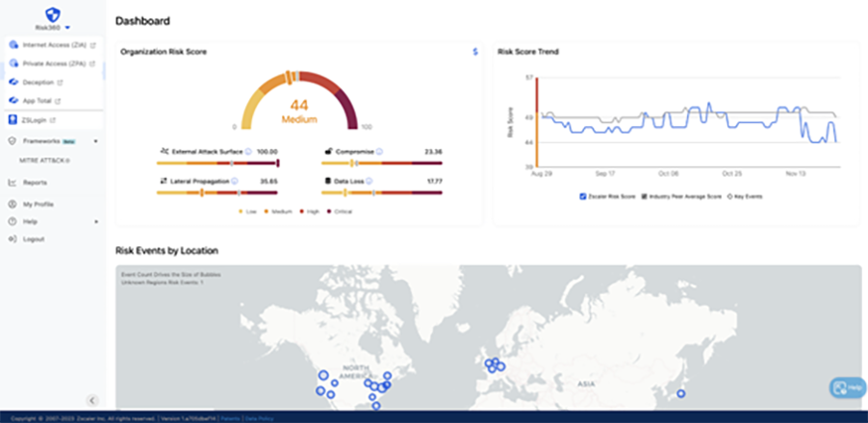Image resolution: width=868 pixels, height=423 pixels.
Task: Click the ZSLogin icon
Action: coord(13,119)
